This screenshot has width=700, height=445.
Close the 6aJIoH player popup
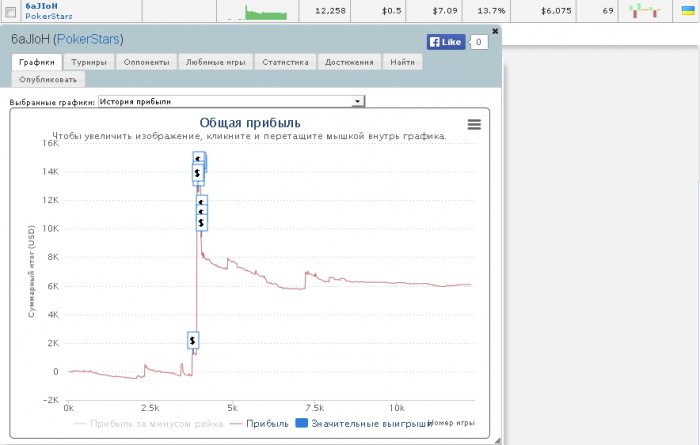tap(495, 31)
